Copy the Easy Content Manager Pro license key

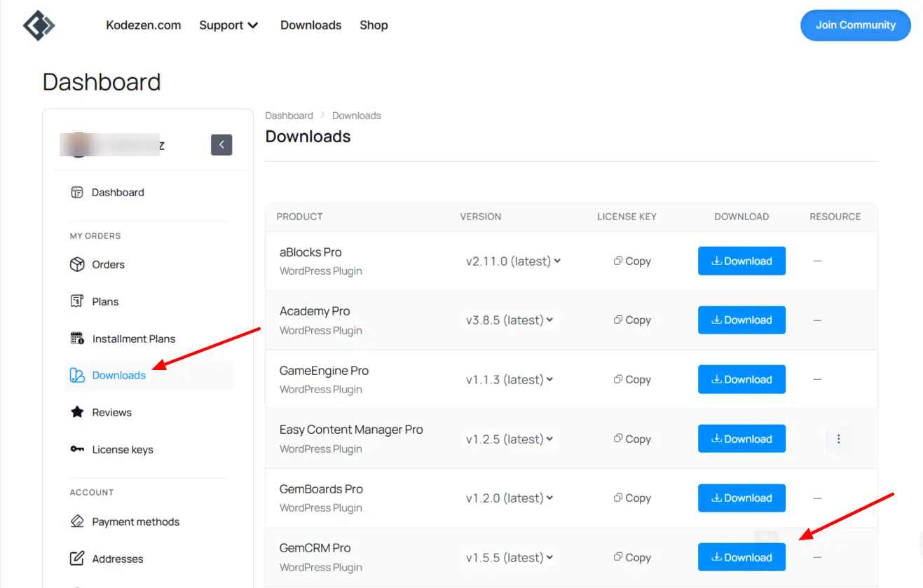coord(632,439)
